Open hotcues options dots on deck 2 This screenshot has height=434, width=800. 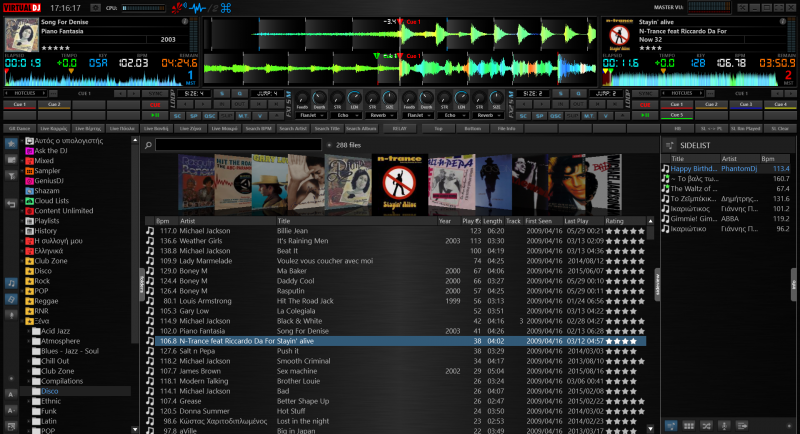[x=710, y=93]
